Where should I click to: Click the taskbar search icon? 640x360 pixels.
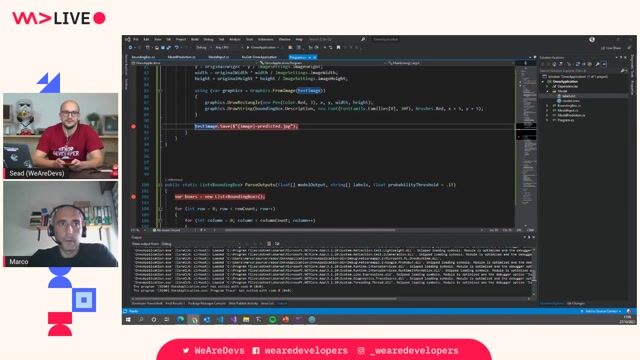(x=141, y=320)
